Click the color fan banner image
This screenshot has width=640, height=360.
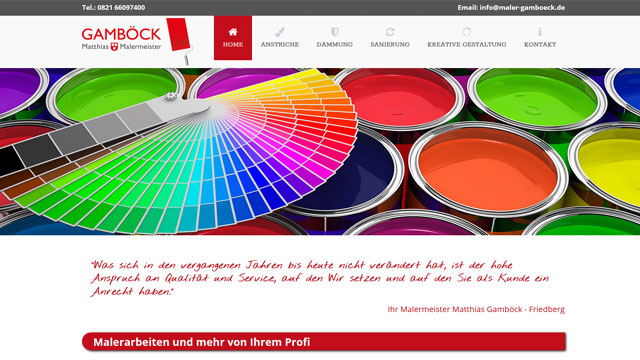pyautogui.click(x=320, y=151)
